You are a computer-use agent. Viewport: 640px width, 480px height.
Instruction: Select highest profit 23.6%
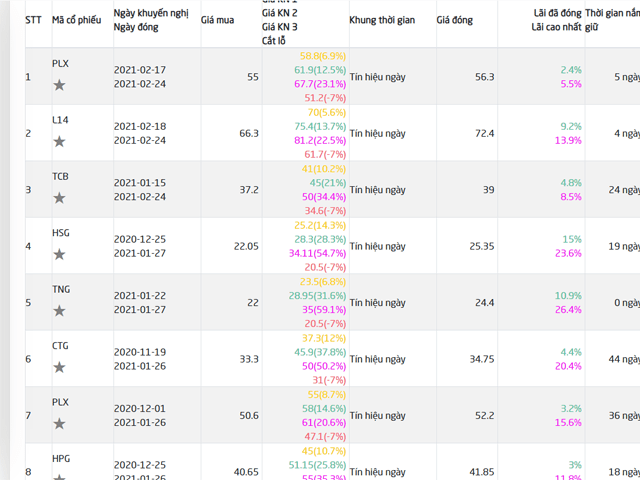coord(568,253)
